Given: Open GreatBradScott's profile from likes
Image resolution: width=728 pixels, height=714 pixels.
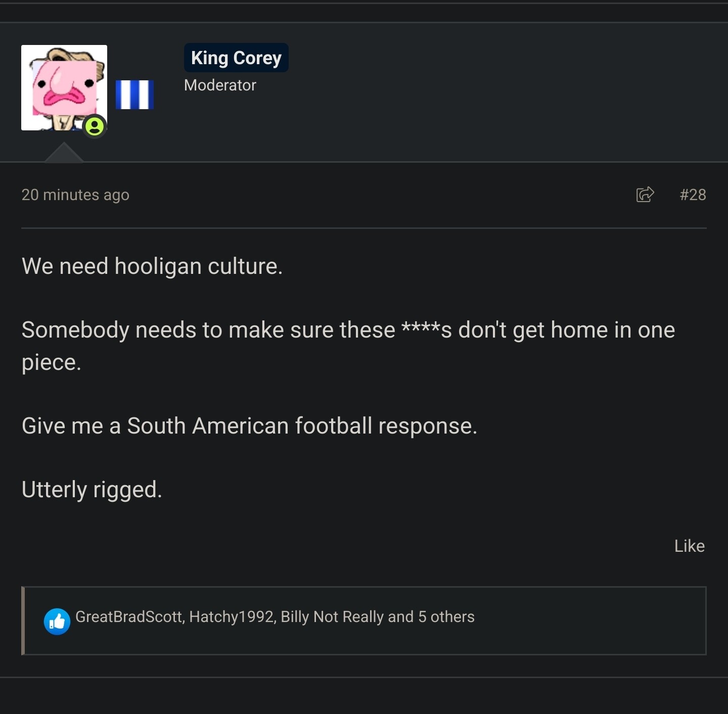Looking at the screenshot, I should pyautogui.click(x=128, y=616).
